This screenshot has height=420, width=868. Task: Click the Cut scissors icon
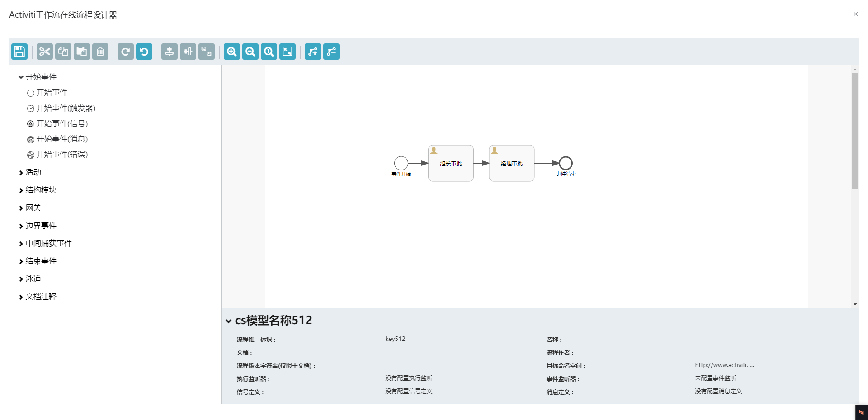click(45, 52)
